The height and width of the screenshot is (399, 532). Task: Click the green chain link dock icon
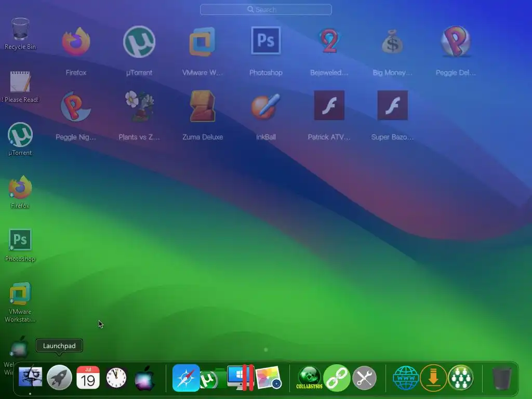pyautogui.click(x=337, y=378)
